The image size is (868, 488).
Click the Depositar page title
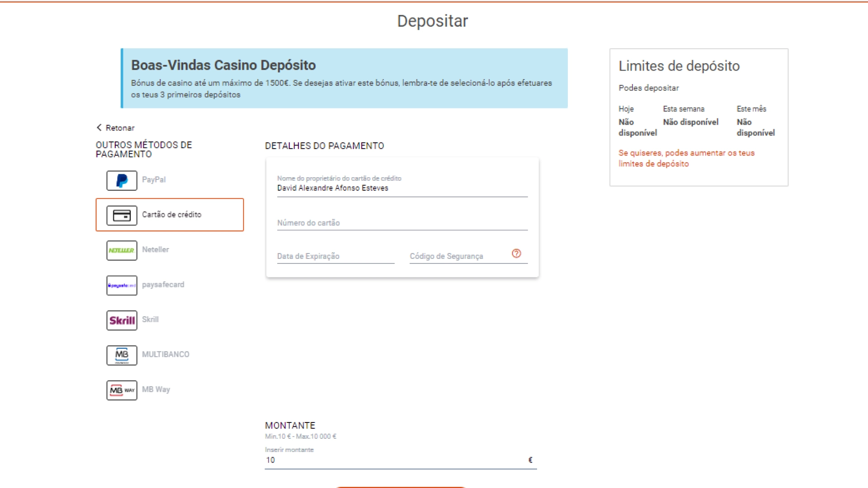433,21
